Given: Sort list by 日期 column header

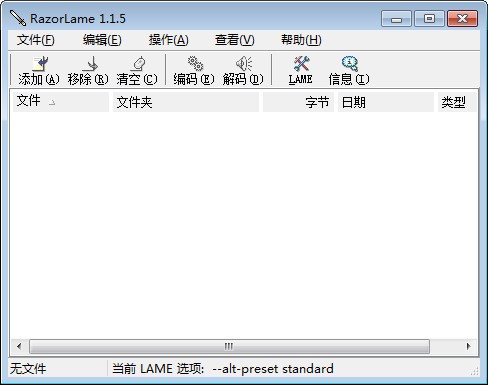Looking at the screenshot, I should tap(386, 102).
